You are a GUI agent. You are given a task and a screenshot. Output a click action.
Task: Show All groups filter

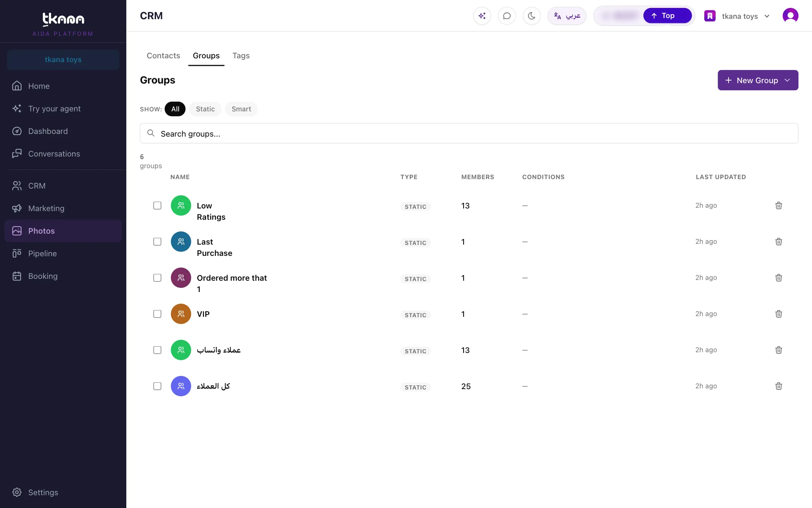[x=175, y=109]
